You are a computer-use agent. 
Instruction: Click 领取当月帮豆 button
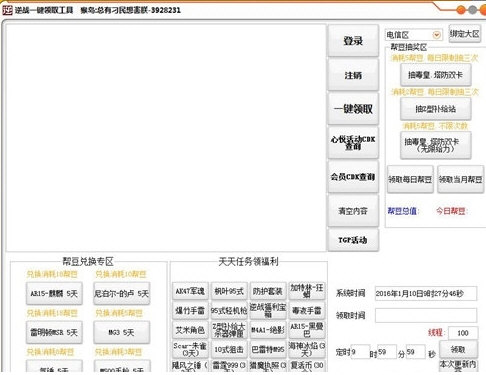460,179
